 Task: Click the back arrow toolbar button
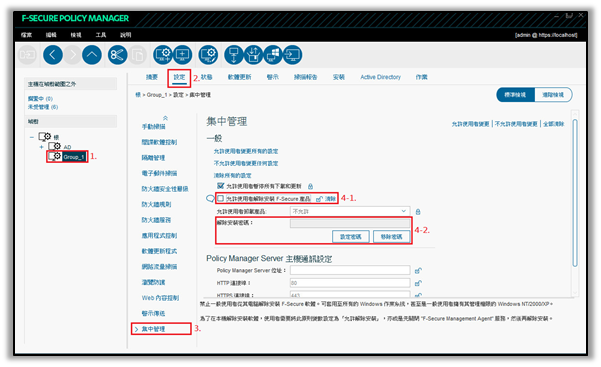[x=53, y=55]
